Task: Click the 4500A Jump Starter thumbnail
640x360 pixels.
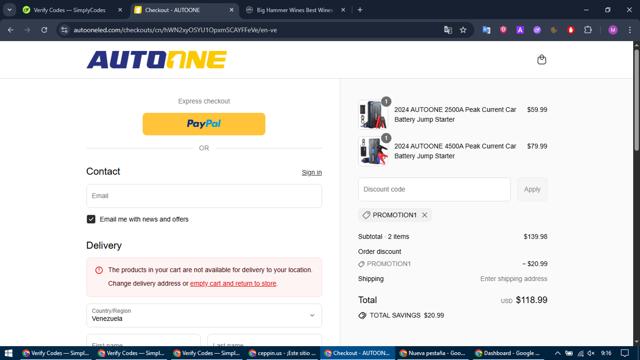Action: coord(372,151)
